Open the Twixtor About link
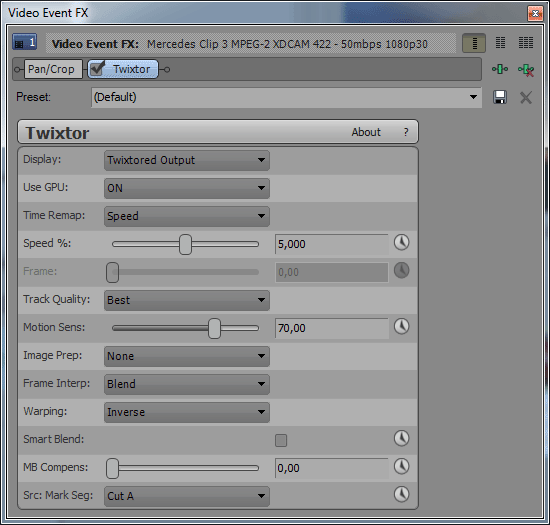Viewport: 550px width, 525px height. click(x=366, y=132)
